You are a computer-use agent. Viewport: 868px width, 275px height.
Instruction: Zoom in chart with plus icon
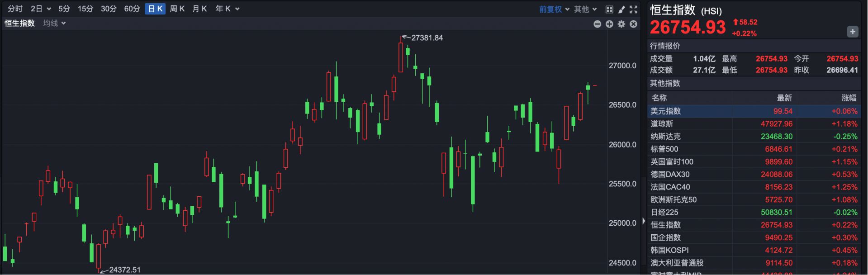(609, 24)
